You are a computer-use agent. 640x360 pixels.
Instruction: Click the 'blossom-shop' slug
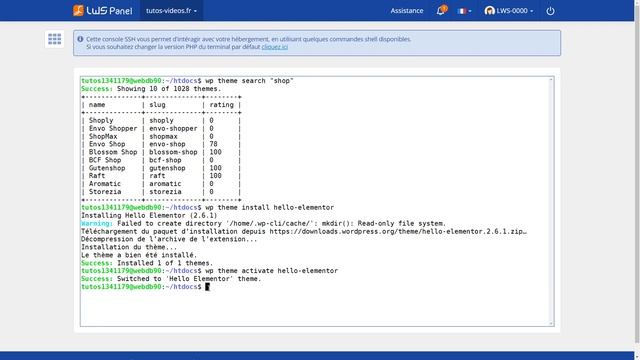[x=173, y=152]
